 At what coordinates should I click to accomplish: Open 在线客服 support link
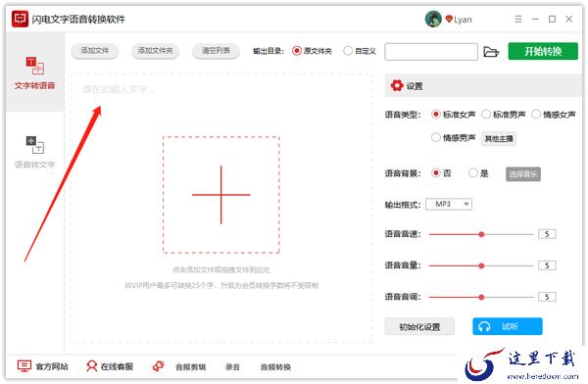117,366
